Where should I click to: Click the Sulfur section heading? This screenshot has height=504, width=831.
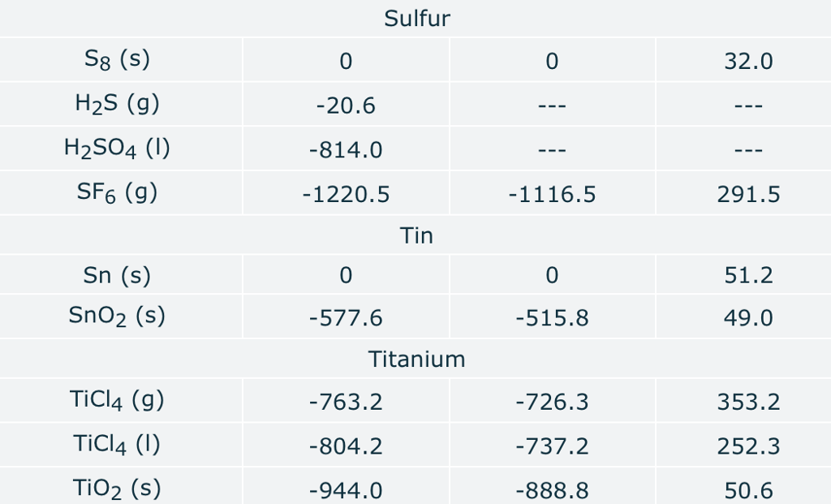416,19
